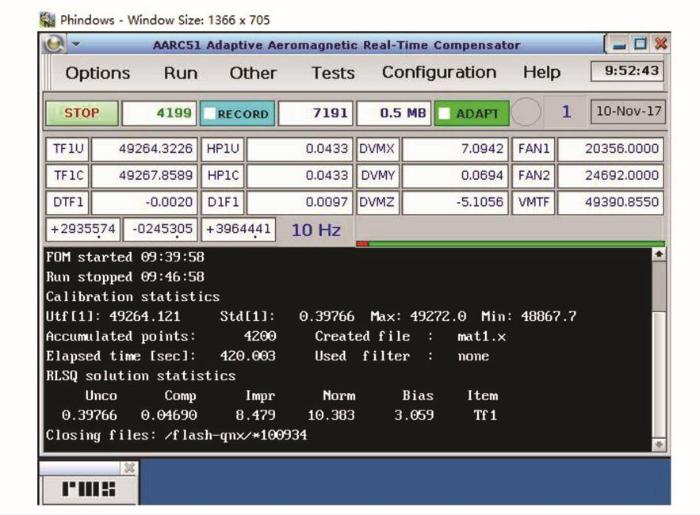This screenshot has width=700, height=515.
Task: Open the Tests menu
Action: [333, 73]
